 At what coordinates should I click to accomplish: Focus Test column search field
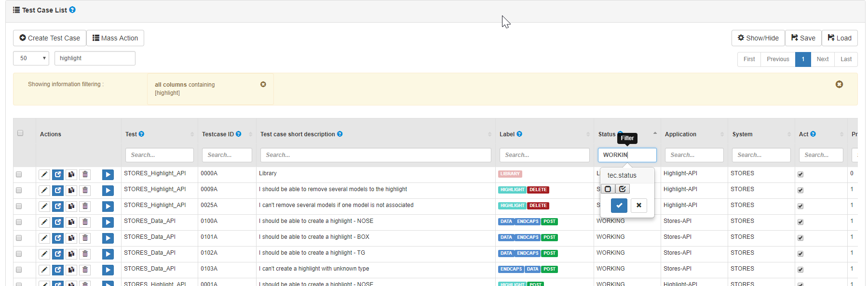pos(160,155)
